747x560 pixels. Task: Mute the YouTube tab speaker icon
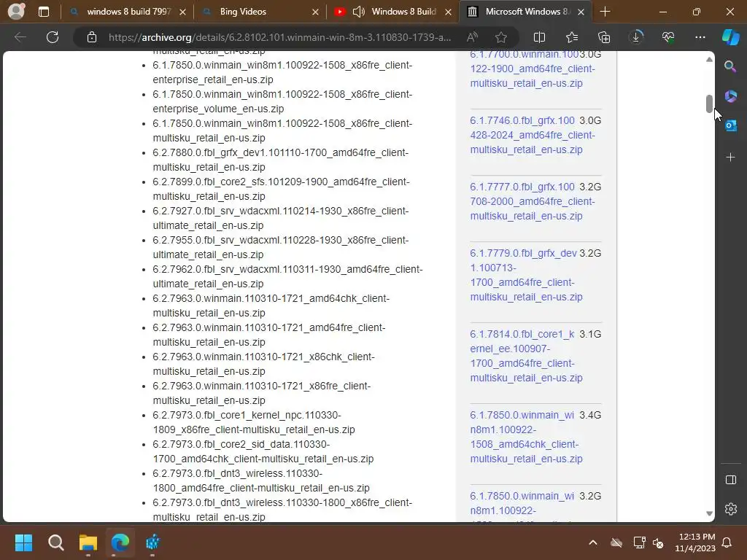click(x=358, y=12)
